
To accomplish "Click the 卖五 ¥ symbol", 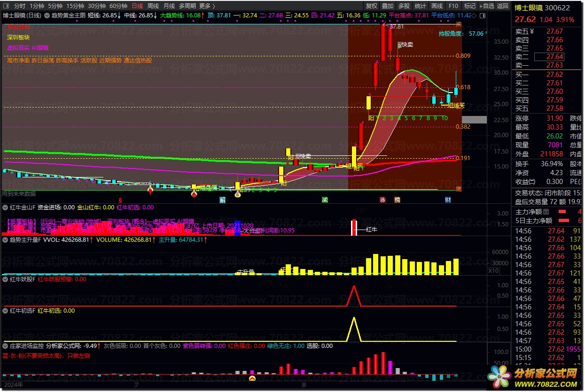I will [532, 31].
